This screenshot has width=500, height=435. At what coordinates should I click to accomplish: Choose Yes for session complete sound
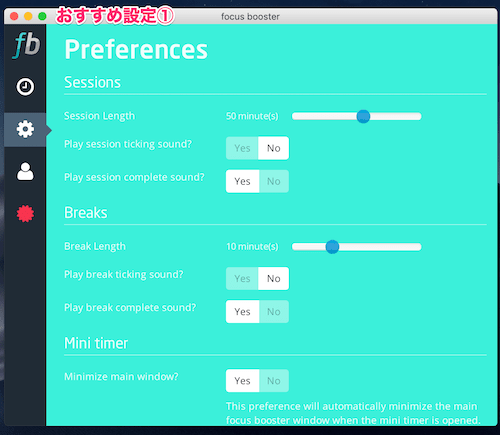click(x=242, y=181)
